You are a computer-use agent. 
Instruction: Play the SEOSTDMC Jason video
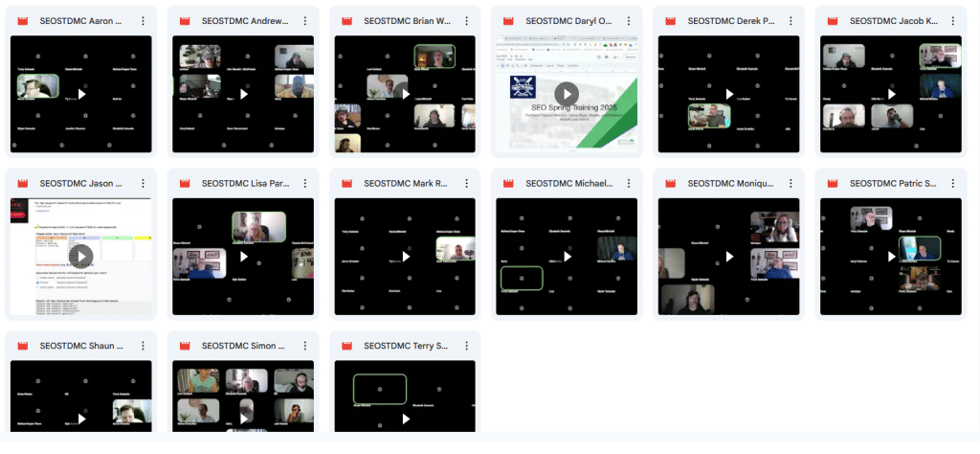[81, 256]
